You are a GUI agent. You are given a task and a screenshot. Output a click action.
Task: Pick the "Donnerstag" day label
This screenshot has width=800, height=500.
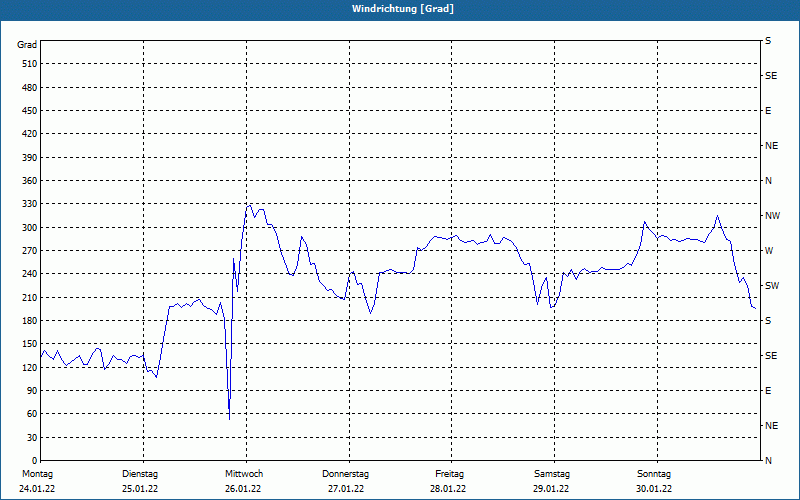click(345, 474)
